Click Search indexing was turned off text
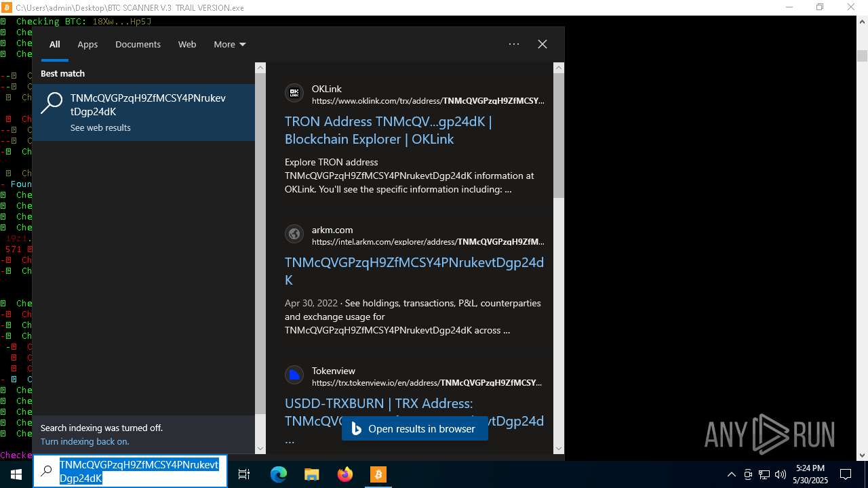The height and width of the screenshot is (488, 868). [102, 428]
